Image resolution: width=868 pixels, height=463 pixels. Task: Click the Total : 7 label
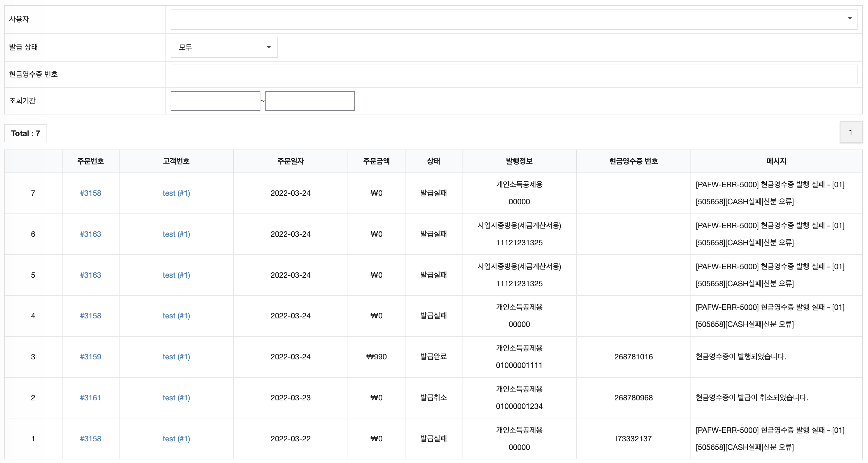[x=25, y=133]
